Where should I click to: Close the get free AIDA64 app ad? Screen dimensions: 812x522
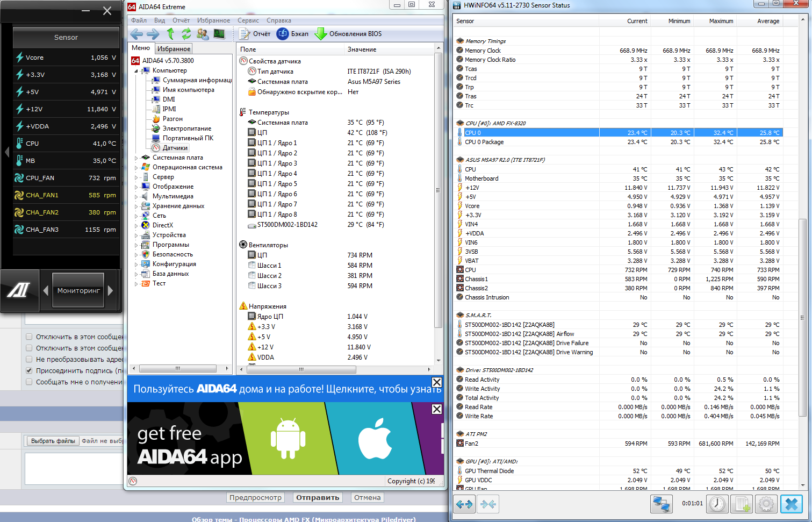437,409
